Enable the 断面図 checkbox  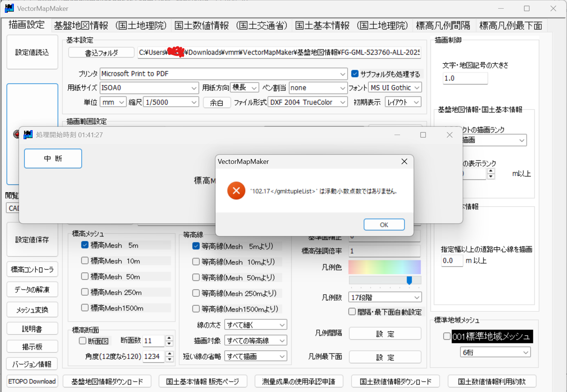tap(83, 341)
